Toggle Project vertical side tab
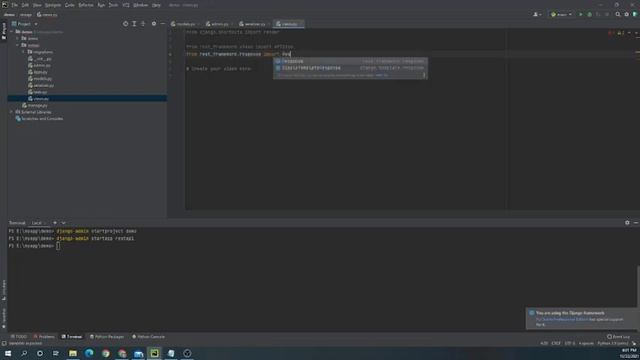The width and height of the screenshot is (640, 360). [x=4, y=31]
